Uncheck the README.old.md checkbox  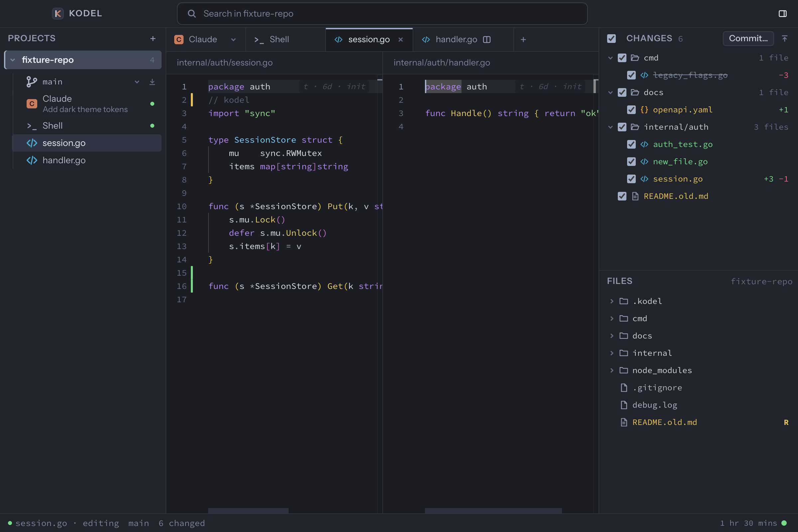[x=622, y=197]
